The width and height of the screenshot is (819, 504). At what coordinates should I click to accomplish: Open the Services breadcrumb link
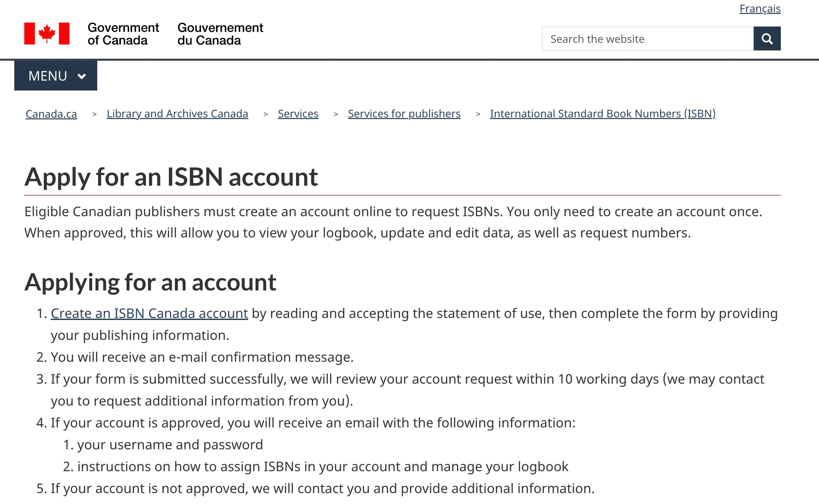[298, 114]
